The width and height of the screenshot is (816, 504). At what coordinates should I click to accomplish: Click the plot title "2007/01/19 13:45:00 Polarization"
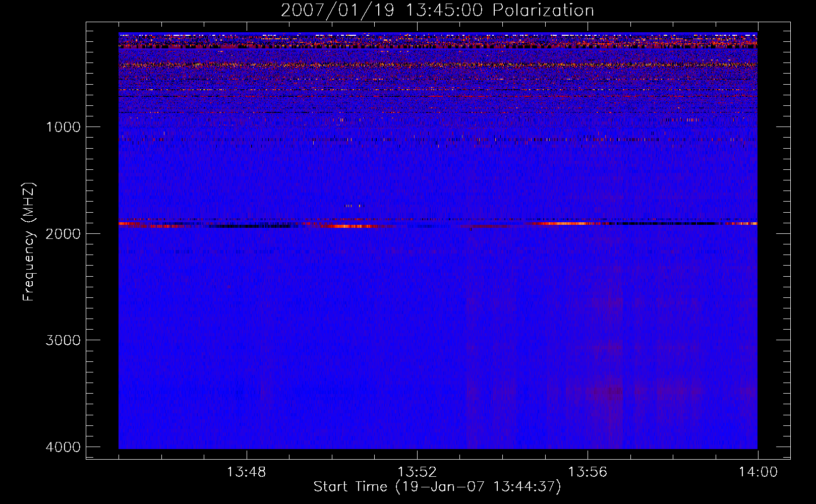[x=437, y=10]
